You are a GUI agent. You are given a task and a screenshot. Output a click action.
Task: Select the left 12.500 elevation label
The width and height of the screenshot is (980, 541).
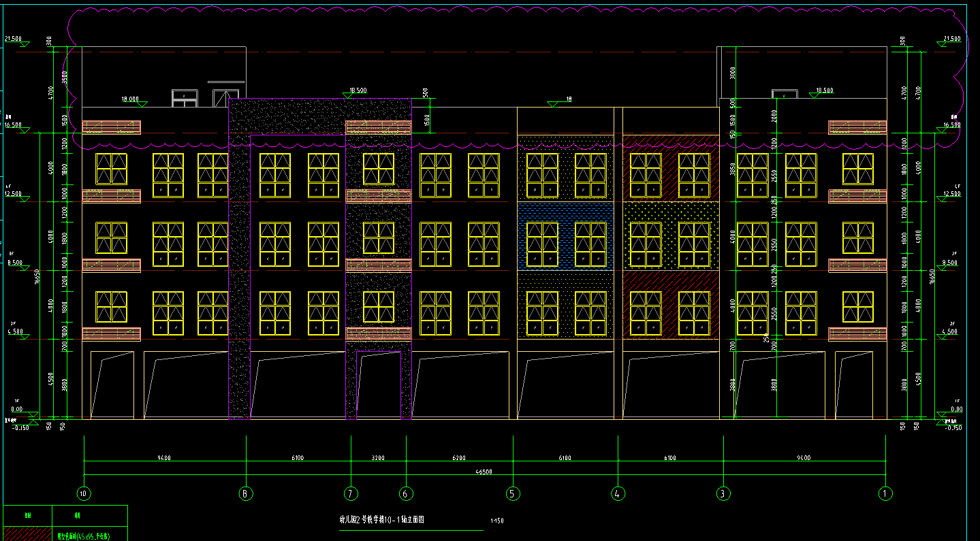tap(14, 194)
